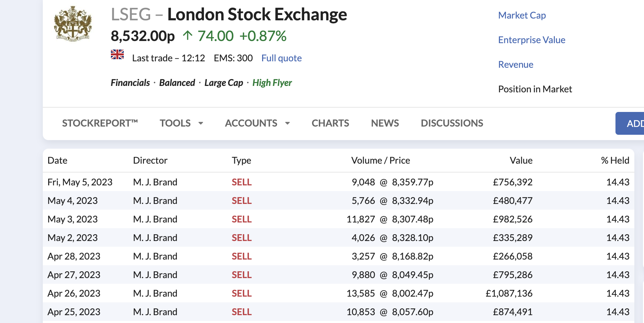This screenshot has width=644, height=323.
Task: Click the £1,087,136 value cell
Action: [x=509, y=293]
